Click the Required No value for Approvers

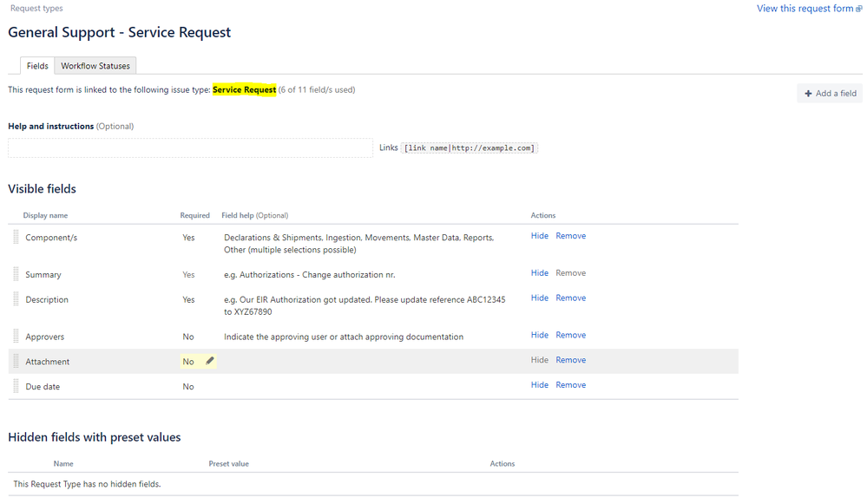coord(188,337)
